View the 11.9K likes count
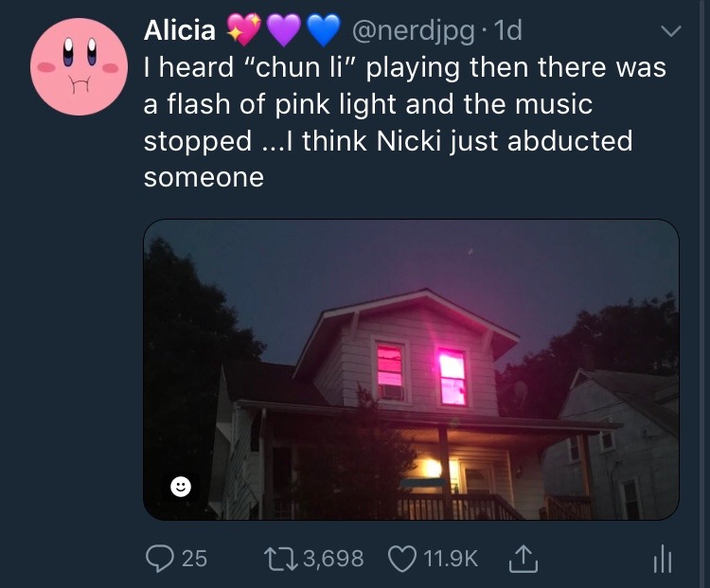710x588 pixels. pos(451,558)
